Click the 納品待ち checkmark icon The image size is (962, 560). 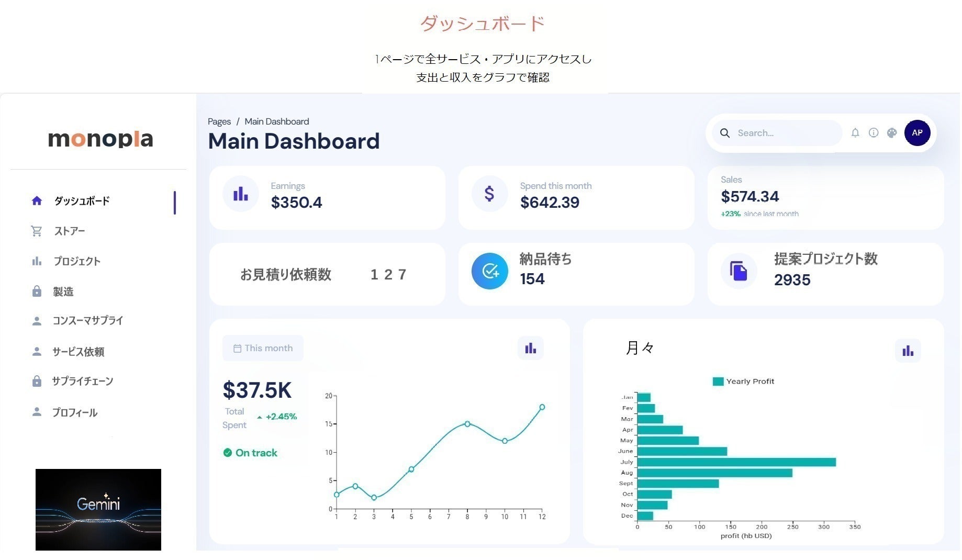[x=490, y=271]
